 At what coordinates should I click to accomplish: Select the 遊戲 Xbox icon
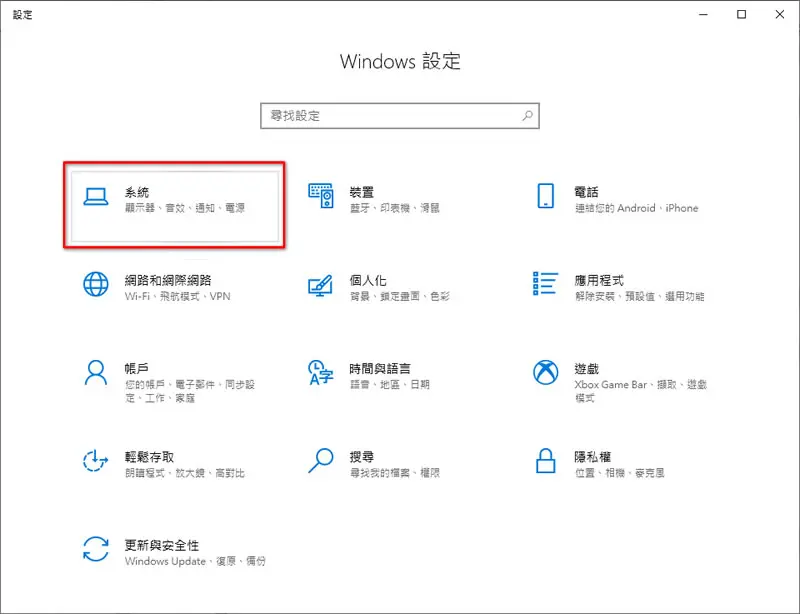[x=545, y=372]
